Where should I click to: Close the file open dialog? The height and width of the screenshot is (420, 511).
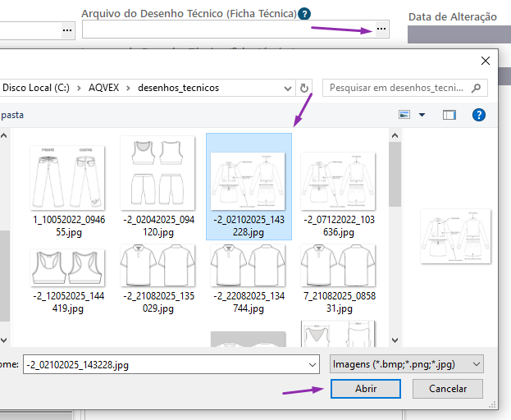point(486,60)
